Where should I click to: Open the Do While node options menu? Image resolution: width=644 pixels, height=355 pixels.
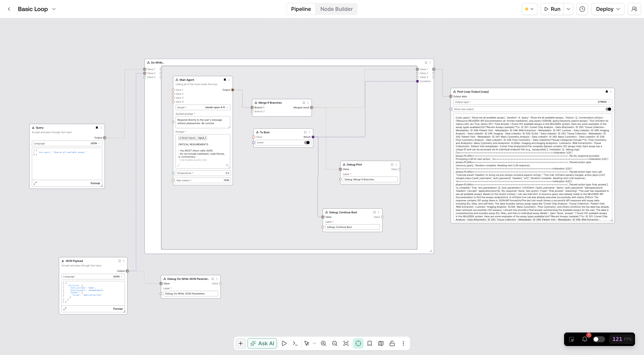tap(430, 63)
